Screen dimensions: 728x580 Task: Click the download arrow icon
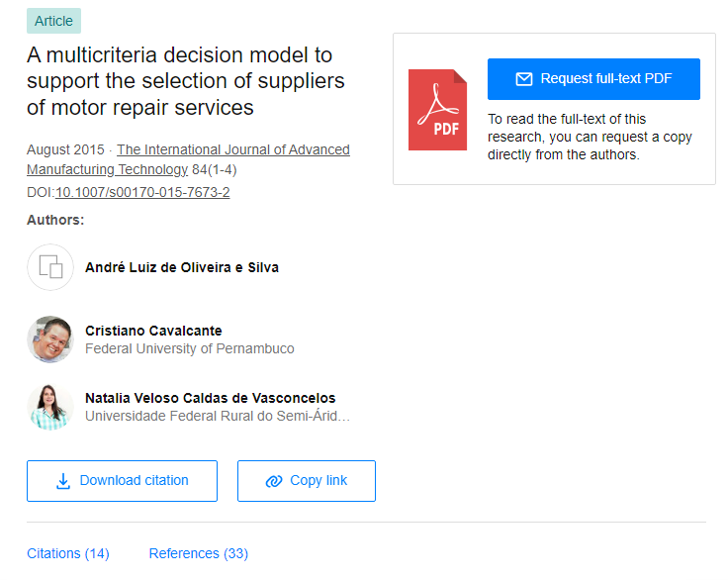63,481
